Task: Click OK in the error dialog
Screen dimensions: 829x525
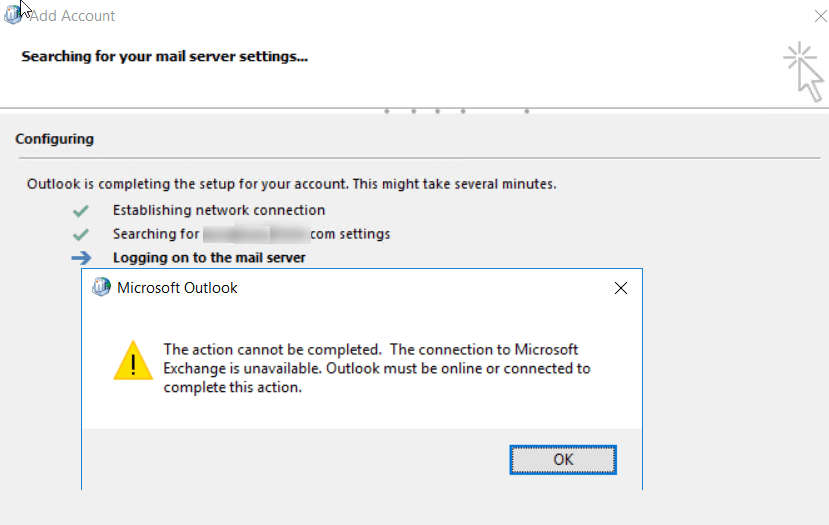Action: pos(563,459)
